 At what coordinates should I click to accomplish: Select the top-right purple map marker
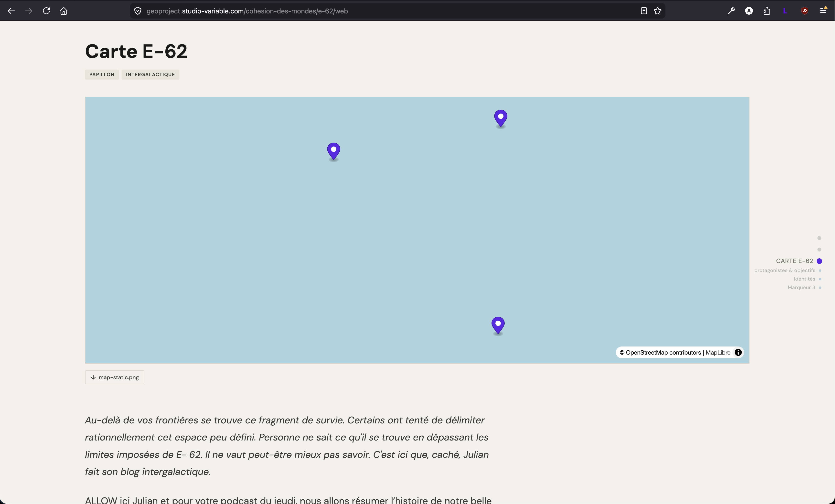point(501,118)
